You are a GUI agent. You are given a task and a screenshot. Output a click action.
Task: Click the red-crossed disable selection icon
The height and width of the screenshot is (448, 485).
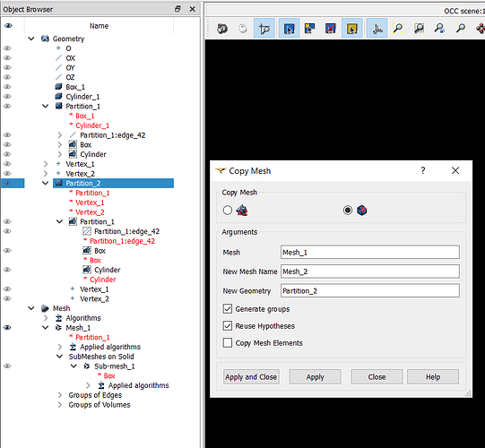pyautogui.click(x=331, y=29)
